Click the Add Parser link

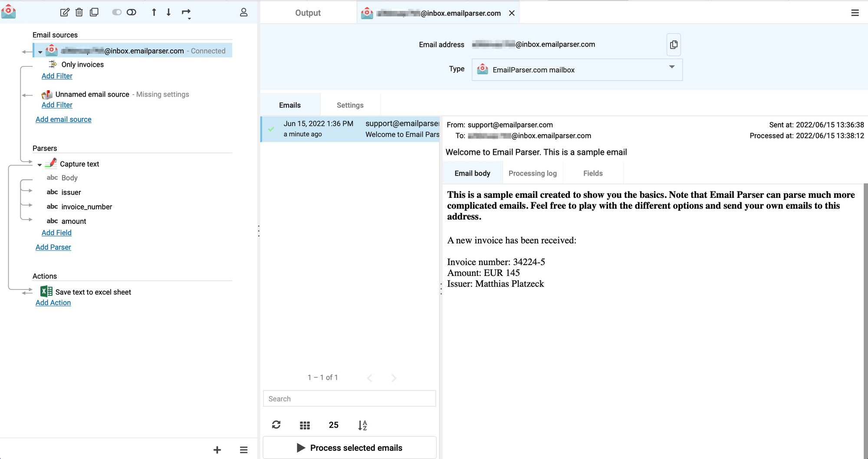point(53,247)
